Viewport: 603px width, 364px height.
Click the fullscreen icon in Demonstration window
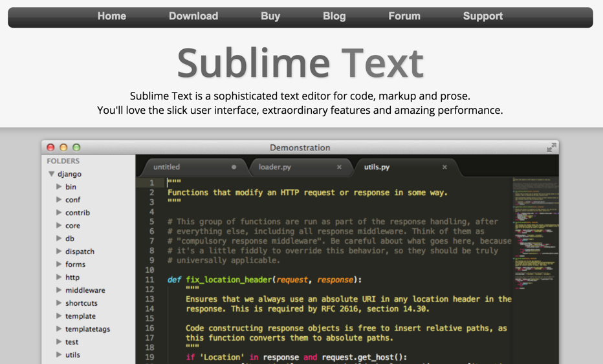tap(551, 147)
